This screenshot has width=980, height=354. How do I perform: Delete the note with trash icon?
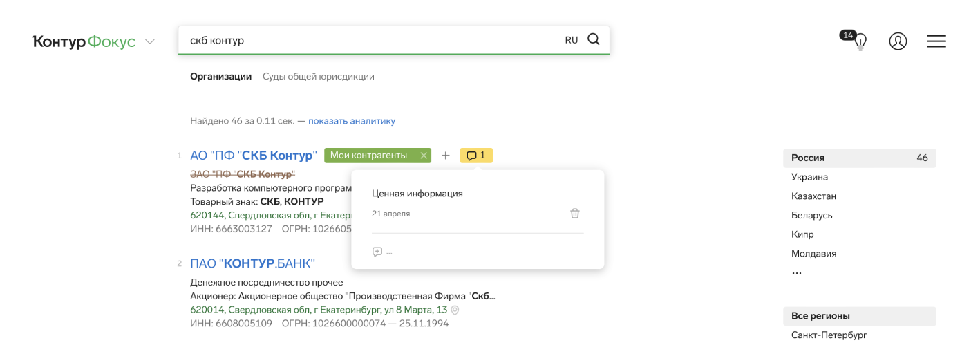[575, 214]
